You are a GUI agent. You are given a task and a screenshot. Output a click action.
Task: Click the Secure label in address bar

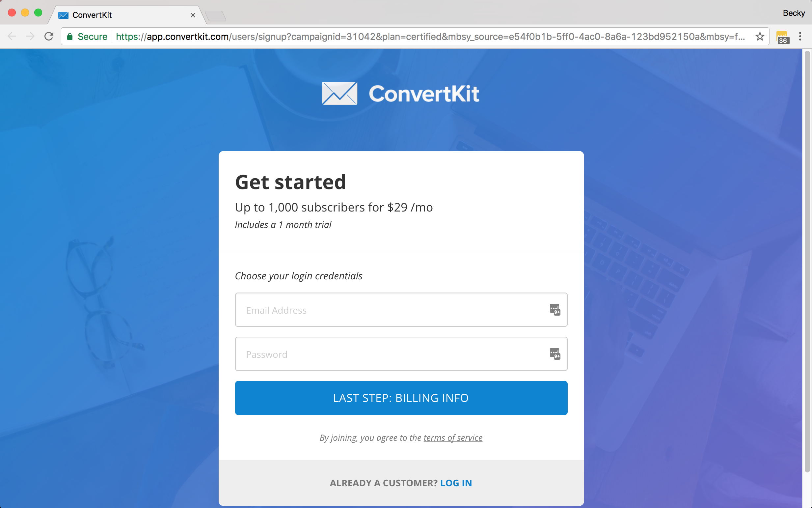92,37
